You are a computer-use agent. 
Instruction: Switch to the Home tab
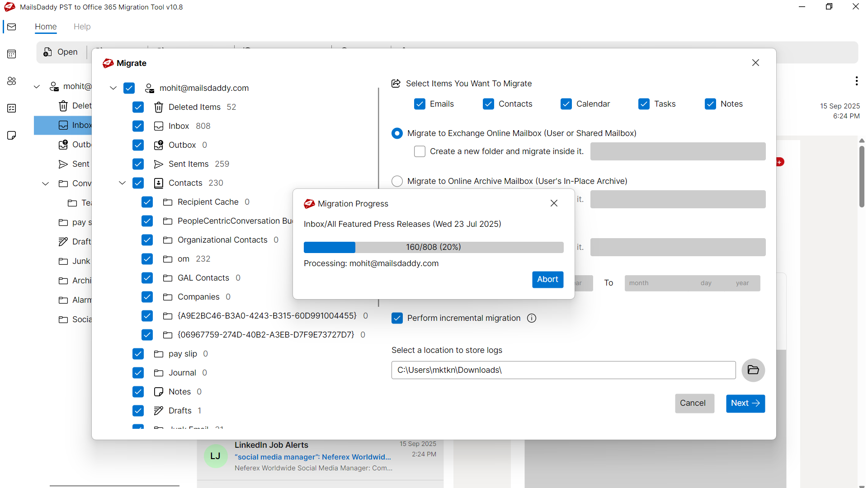(46, 27)
